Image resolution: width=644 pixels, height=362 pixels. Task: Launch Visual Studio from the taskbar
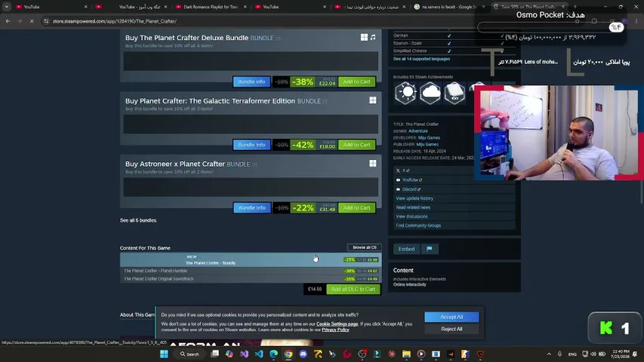244,354
